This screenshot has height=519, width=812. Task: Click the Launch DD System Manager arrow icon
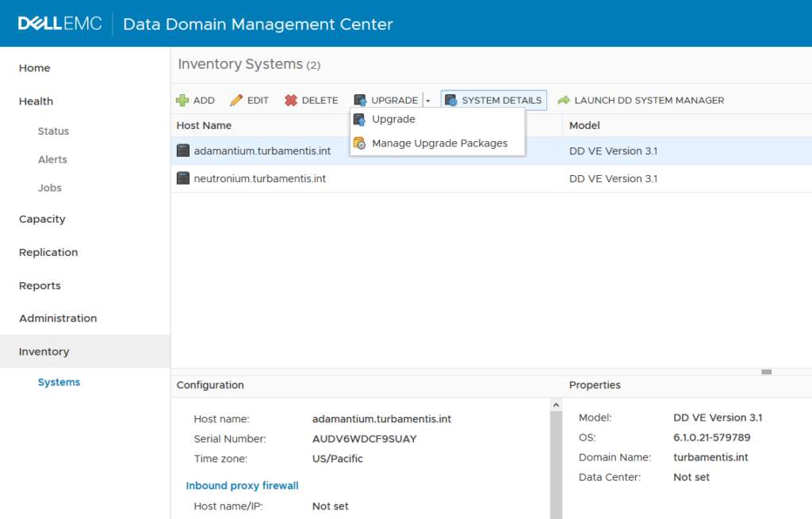pos(563,100)
